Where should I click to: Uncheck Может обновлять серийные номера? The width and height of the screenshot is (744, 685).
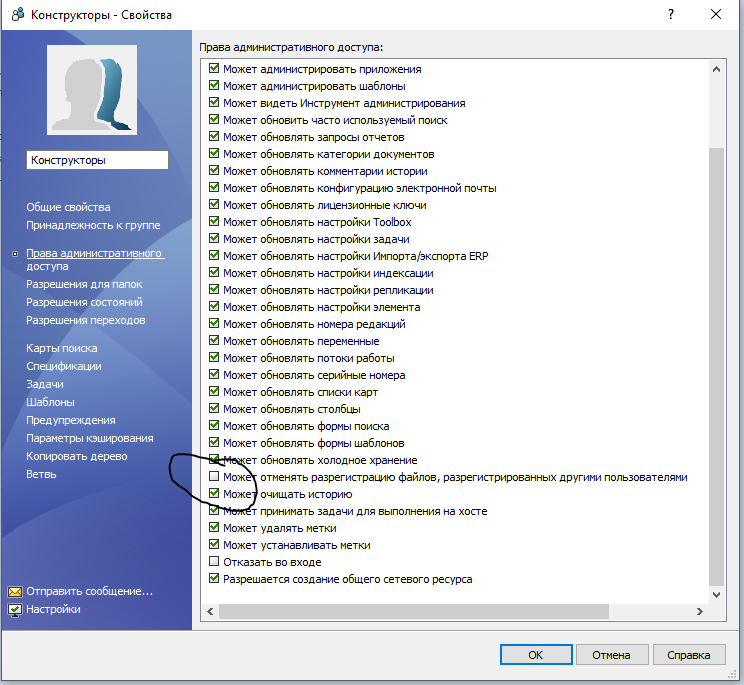pos(214,375)
